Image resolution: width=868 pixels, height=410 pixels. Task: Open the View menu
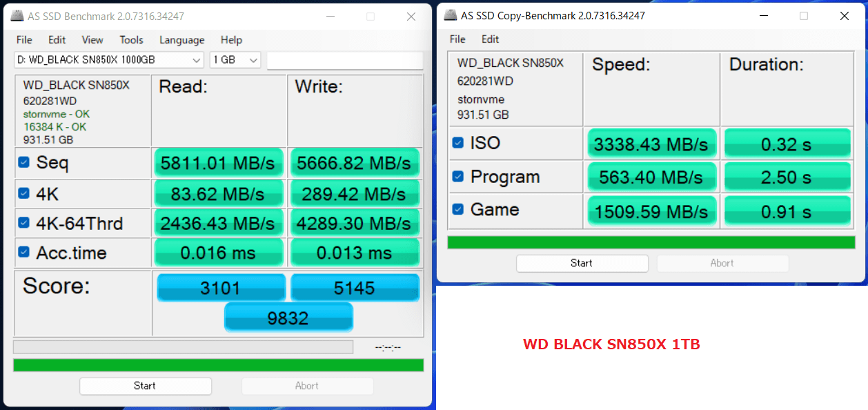[x=92, y=40]
